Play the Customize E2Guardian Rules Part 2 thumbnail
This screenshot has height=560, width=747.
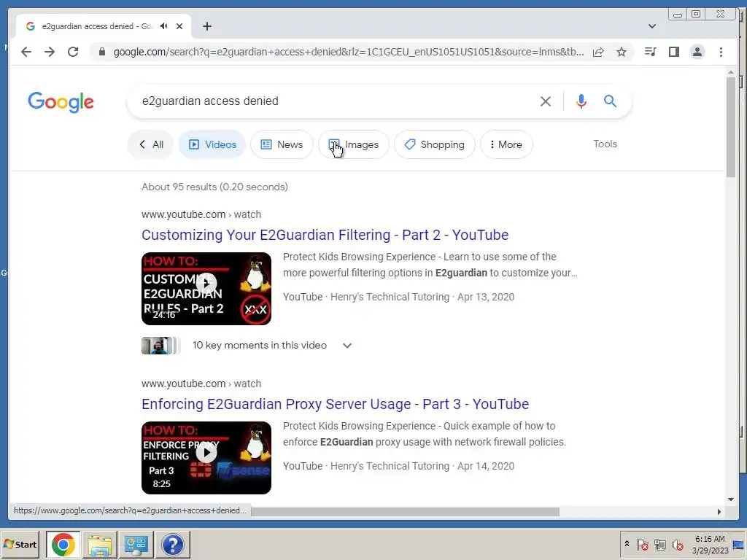pyautogui.click(x=206, y=289)
